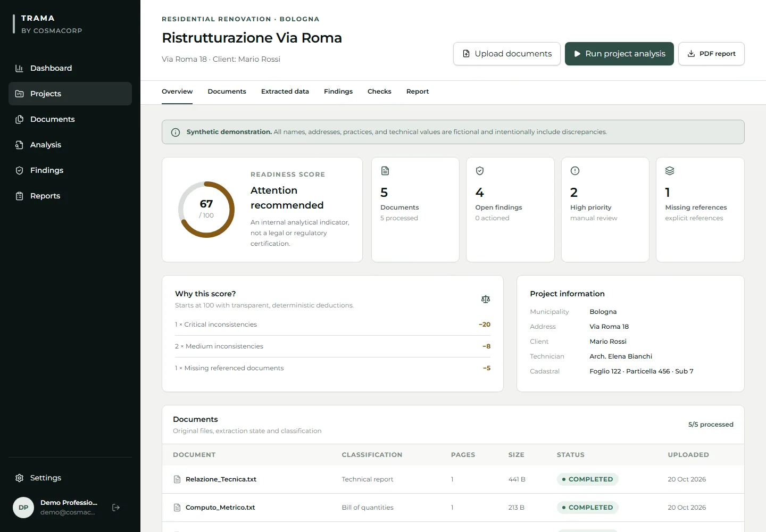Click the Projects folder icon in sidebar
The width and height of the screenshot is (766, 532).
pos(20,94)
